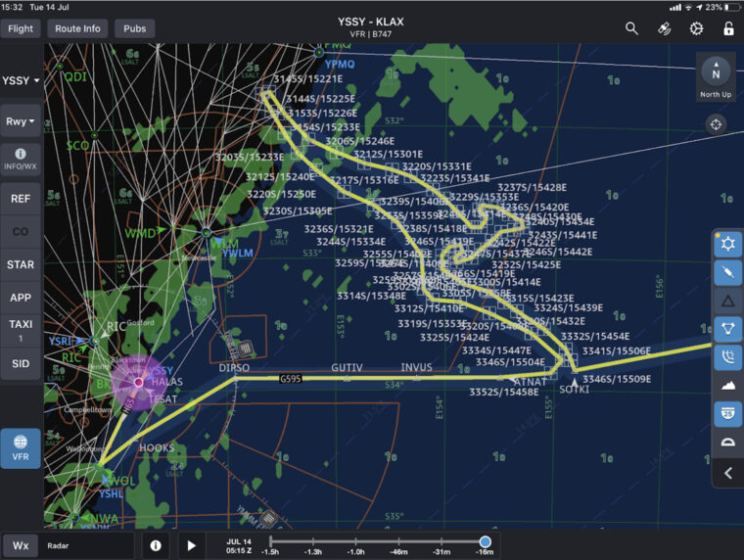Tap the YSRI airport label
This screenshot has height=560, width=744.
point(60,341)
